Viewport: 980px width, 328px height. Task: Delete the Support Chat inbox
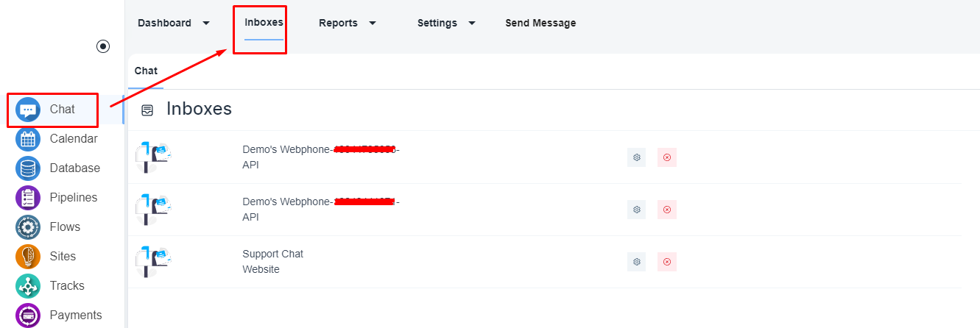(667, 262)
